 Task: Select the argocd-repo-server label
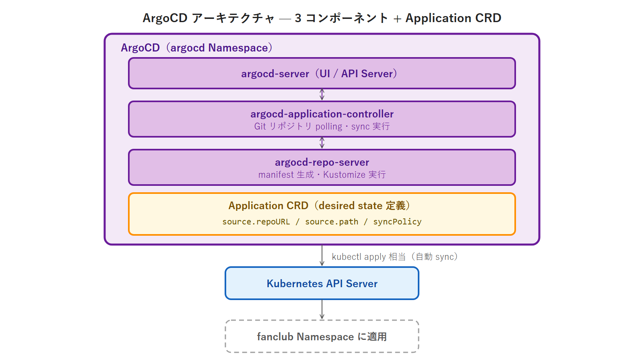pos(322,162)
